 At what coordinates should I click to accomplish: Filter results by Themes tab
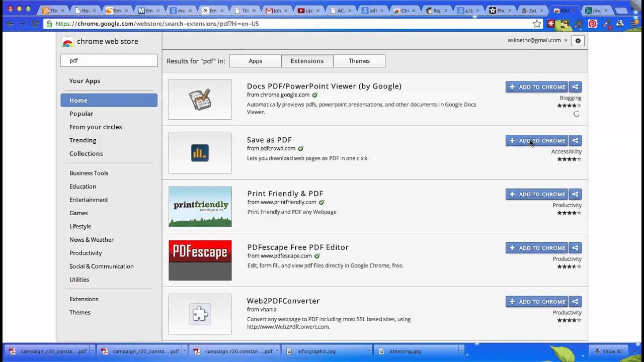pyautogui.click(x=359, y=61)
